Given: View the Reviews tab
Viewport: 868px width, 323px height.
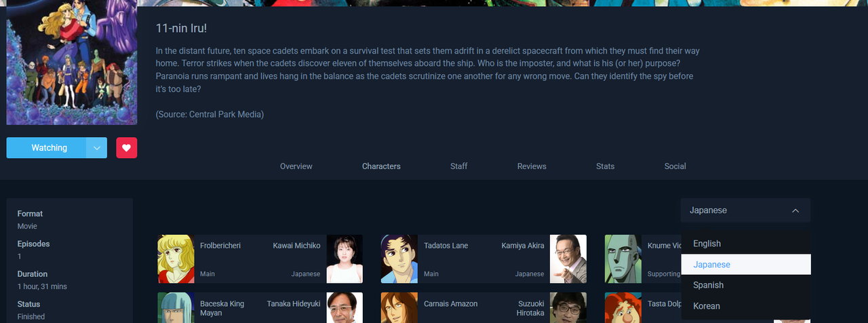Looking at the screenshot, I should pyautogui.click(x=532, y=166).
